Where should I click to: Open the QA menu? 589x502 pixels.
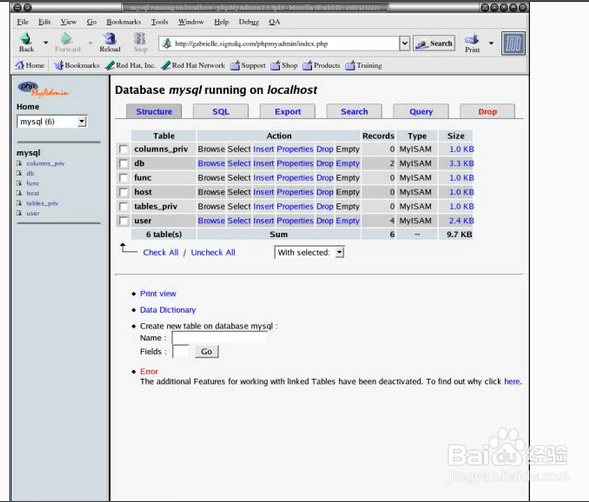click(274, 22)
